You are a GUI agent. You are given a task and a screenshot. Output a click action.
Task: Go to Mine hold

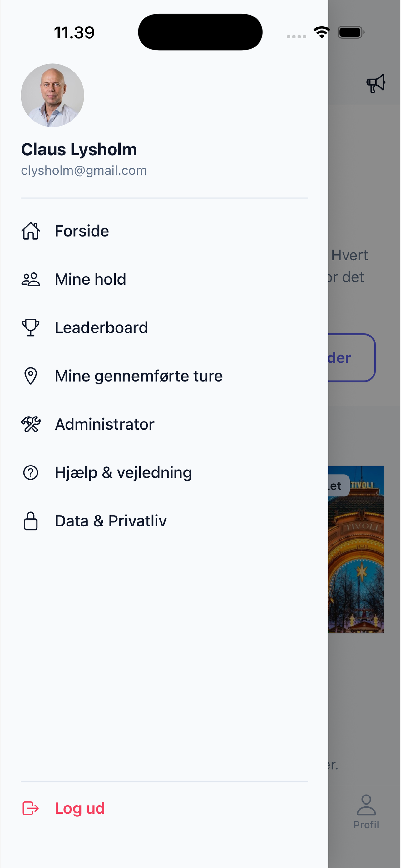(x=164, y=279)
